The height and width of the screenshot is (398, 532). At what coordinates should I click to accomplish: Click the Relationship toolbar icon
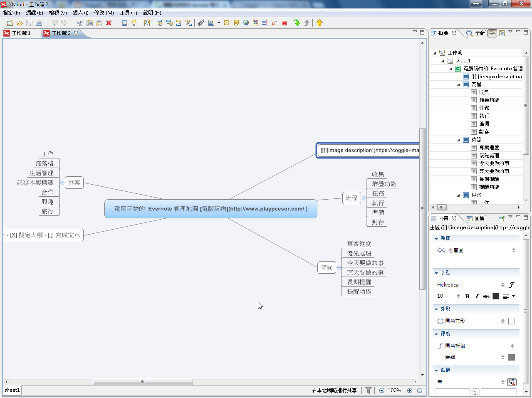tap(275, 23)
